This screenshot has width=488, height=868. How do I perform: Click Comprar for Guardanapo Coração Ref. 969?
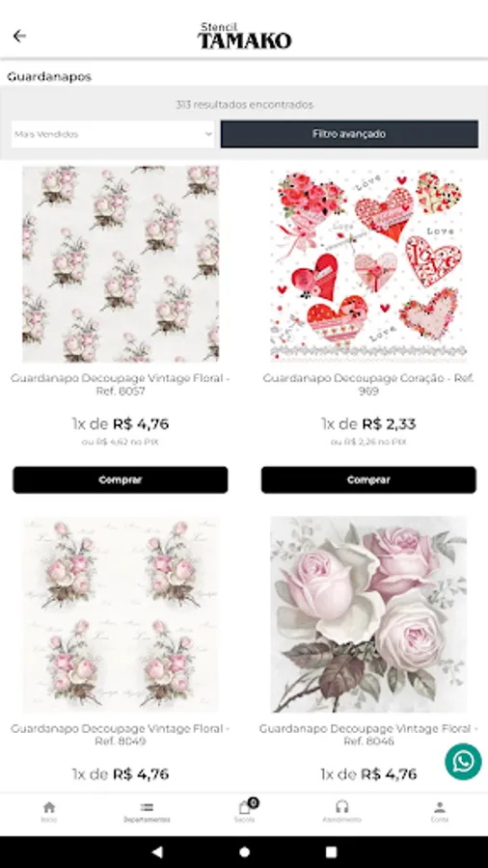368,480
